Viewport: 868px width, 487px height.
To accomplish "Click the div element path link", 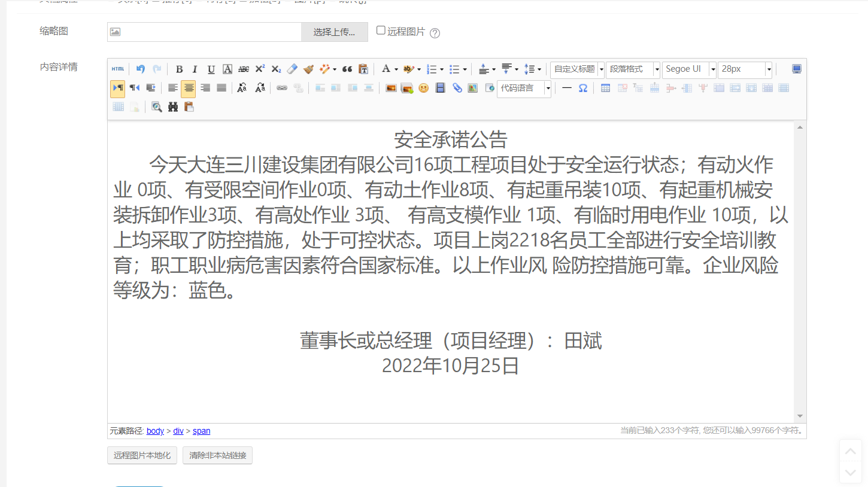I will click(178, 431).
